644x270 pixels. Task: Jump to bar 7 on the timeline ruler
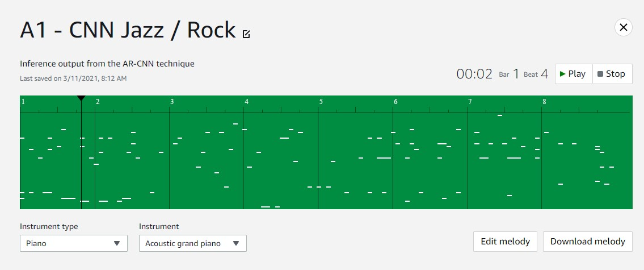(470, 102)
